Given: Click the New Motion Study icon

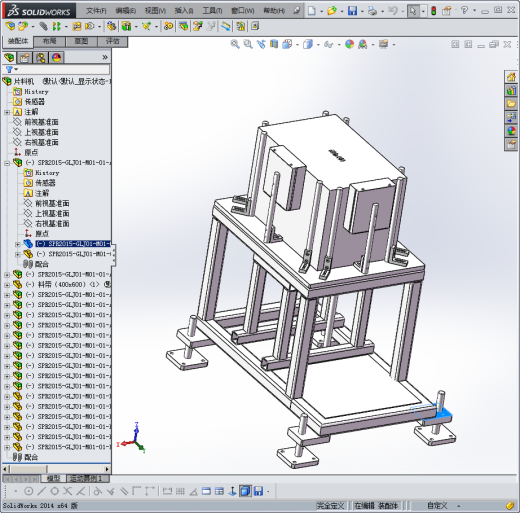Looking at the screenshot, I should [168, 26].
